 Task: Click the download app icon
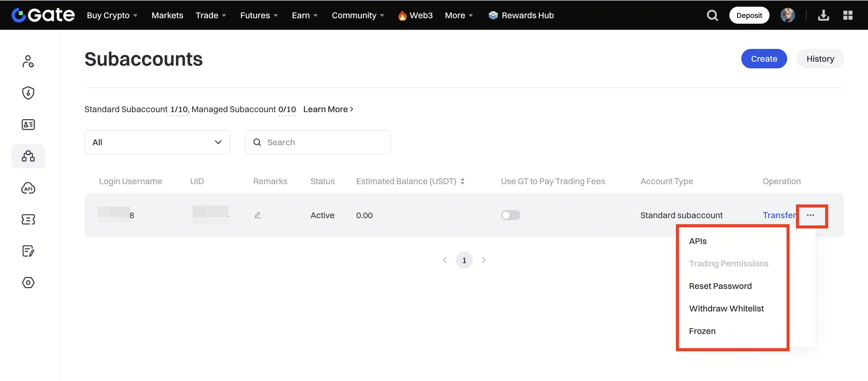click(823, 15)
